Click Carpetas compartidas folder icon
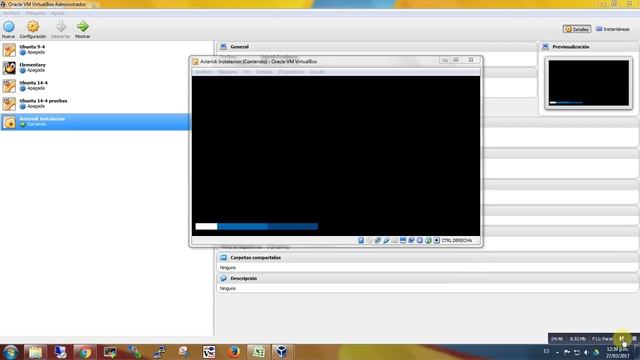This screenshot has height=360, width=640. 223,258
